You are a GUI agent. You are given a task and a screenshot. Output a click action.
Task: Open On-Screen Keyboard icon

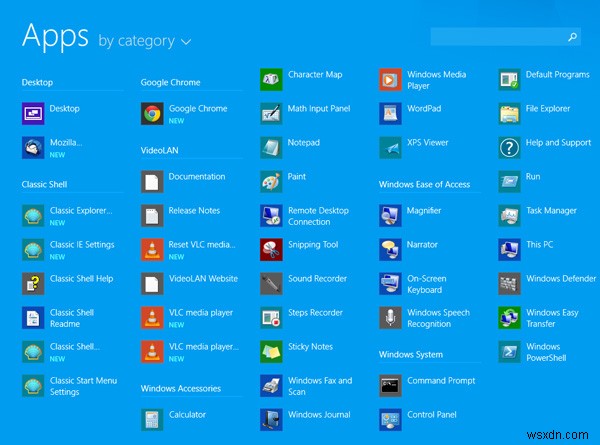390,284
